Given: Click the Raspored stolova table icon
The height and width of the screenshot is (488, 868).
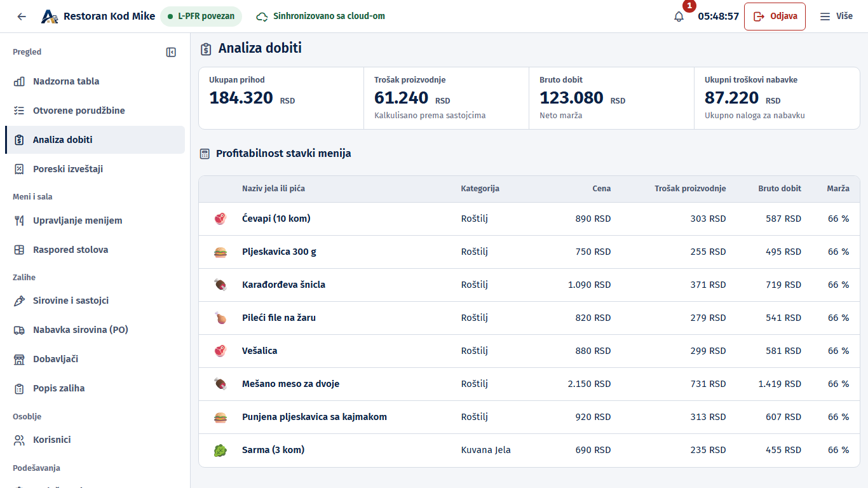Looking at the screenshot, I should (20, 250).
